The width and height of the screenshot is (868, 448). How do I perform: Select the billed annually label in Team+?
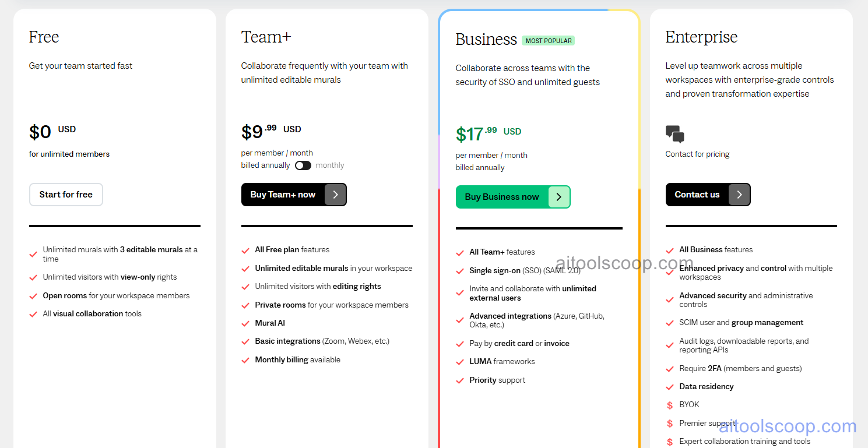265,165
